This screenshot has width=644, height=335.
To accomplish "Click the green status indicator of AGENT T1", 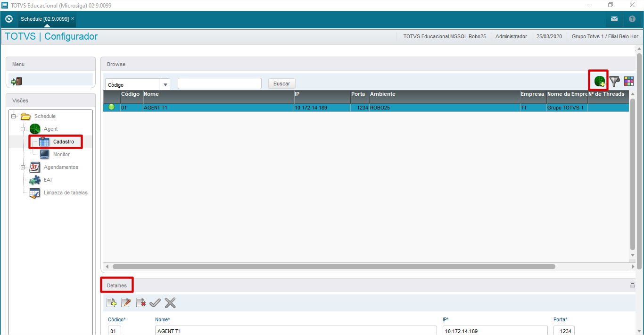I will point(112,107).
